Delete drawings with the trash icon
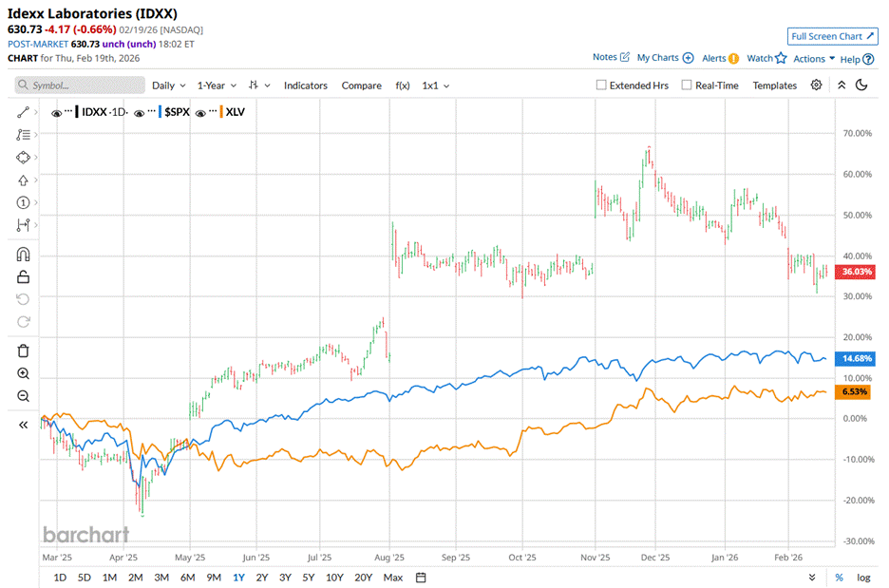Viewport: 889px width, 588px height. [24, 351]
